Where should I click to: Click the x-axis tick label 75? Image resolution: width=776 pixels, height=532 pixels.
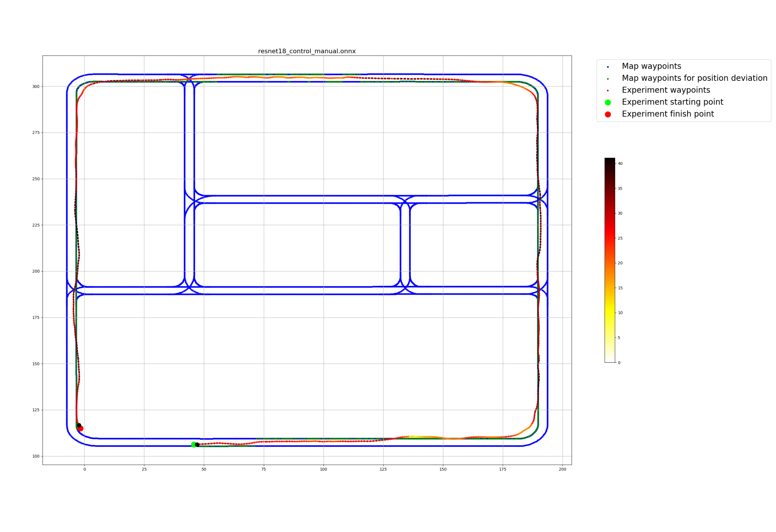[x=263, y=469]
